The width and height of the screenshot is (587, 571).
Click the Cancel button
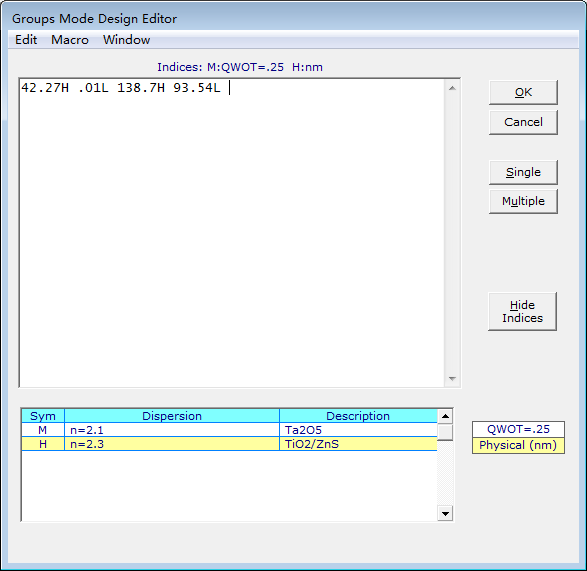coord(523,122)
